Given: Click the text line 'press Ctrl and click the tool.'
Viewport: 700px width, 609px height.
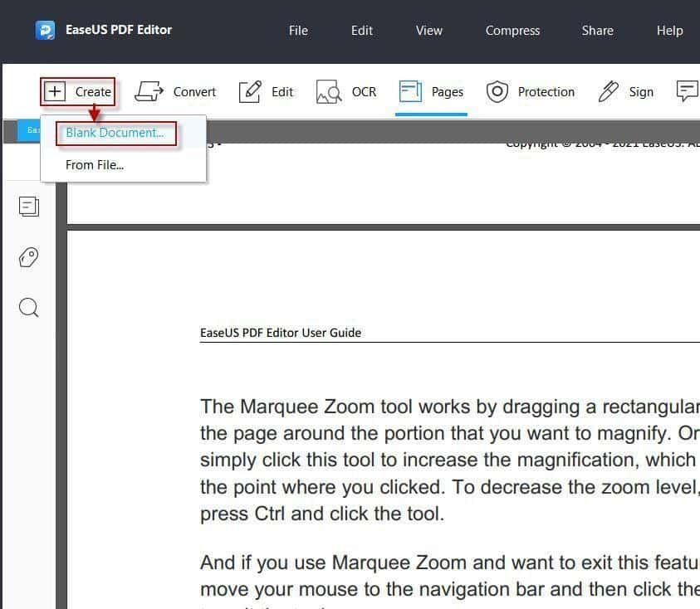Looking at the screenshot, I should [x=322, y=514].
